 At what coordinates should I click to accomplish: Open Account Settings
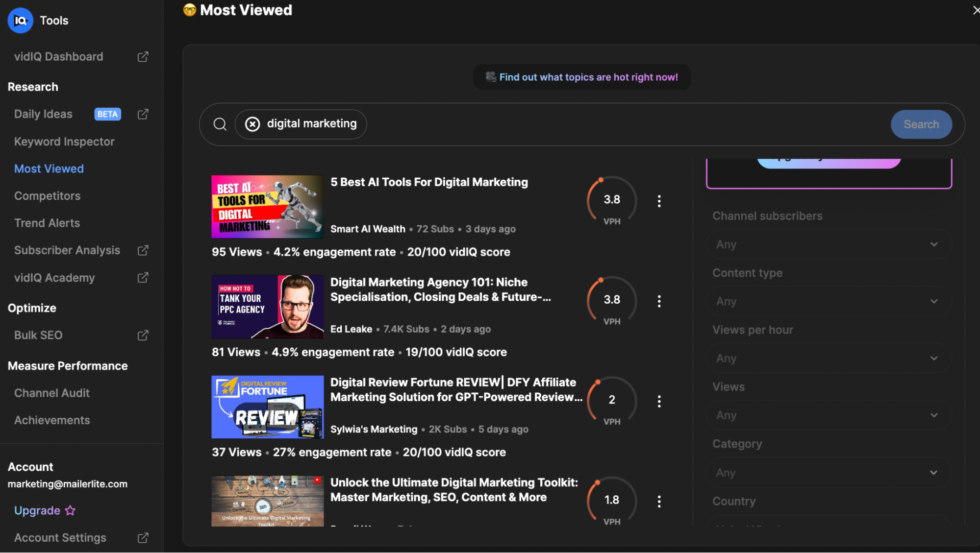pos(60,538)
